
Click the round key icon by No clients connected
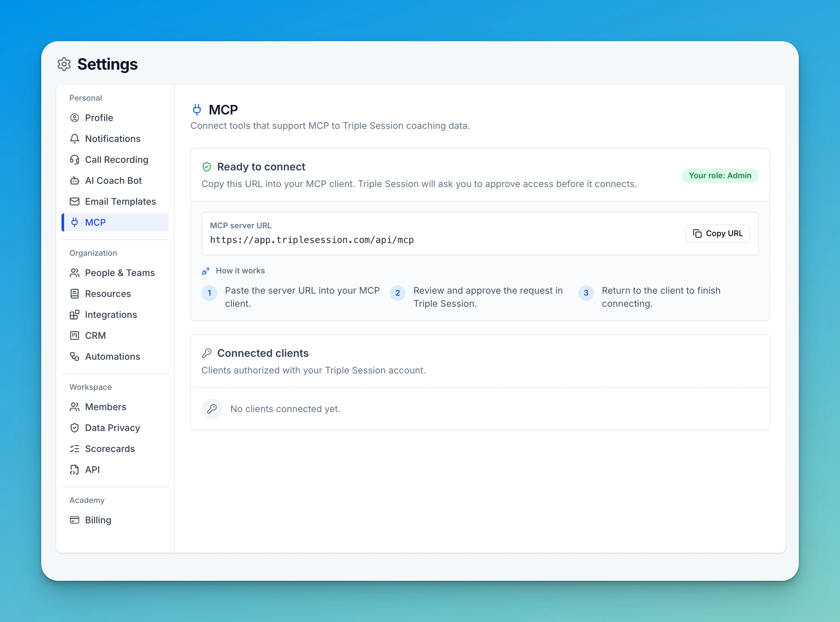[212, 409]
